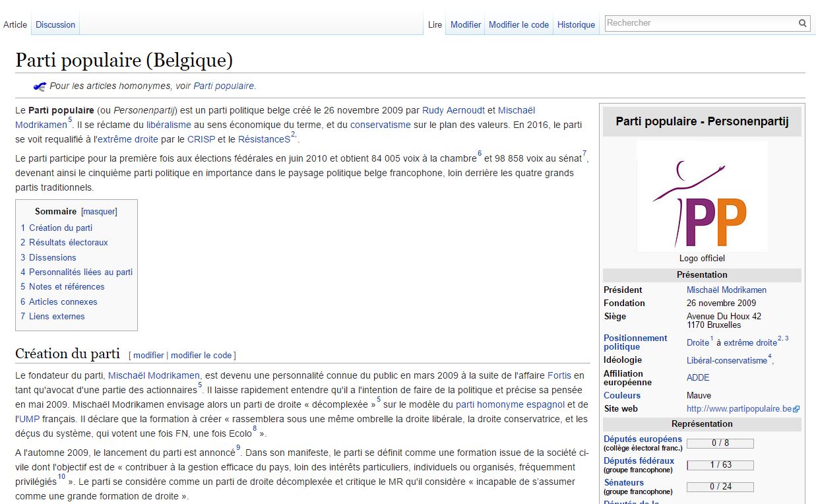The image size is (816, 504).
Task: Open Députés fédéraux link
Action: pos(639,461)
